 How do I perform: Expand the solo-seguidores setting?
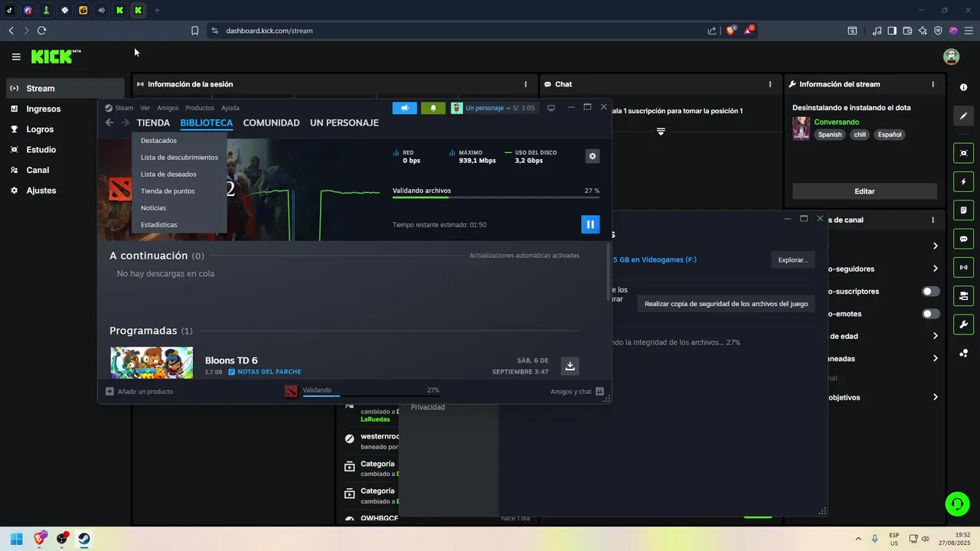[x=935, y=269]
